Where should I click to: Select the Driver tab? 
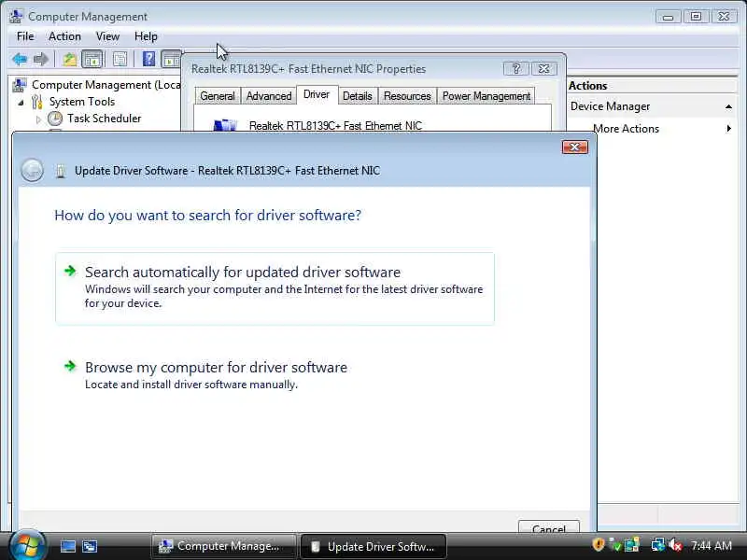coord(317,94)
